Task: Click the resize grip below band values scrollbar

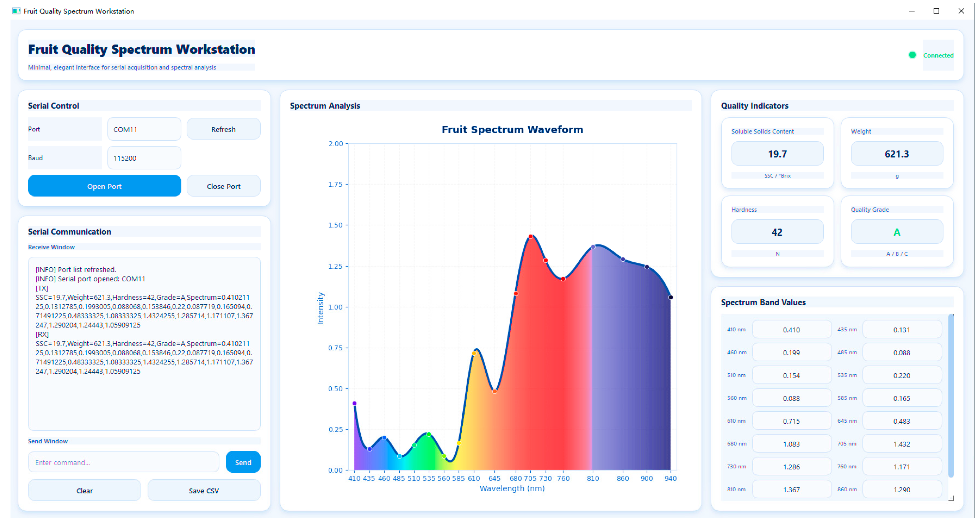Action: click(951, 498)
